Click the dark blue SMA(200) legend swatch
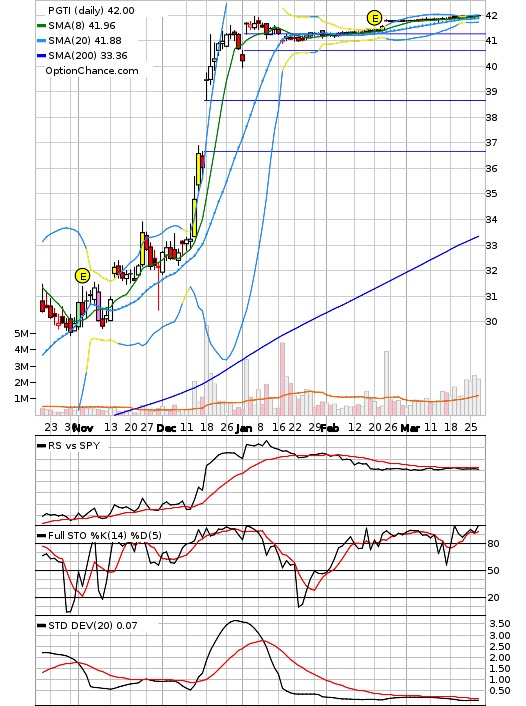The image size is (526, 706). [x=41, y=56]
